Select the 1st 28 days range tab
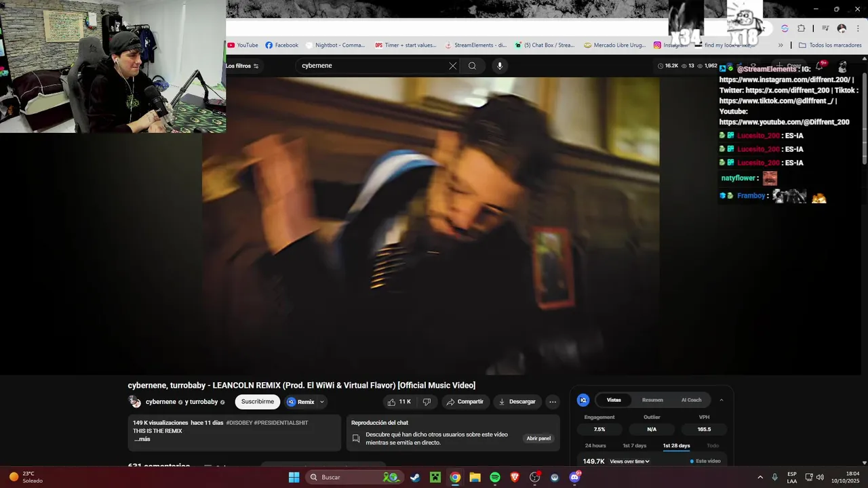Viewport: 868px width, 488px height. point(676,446)
